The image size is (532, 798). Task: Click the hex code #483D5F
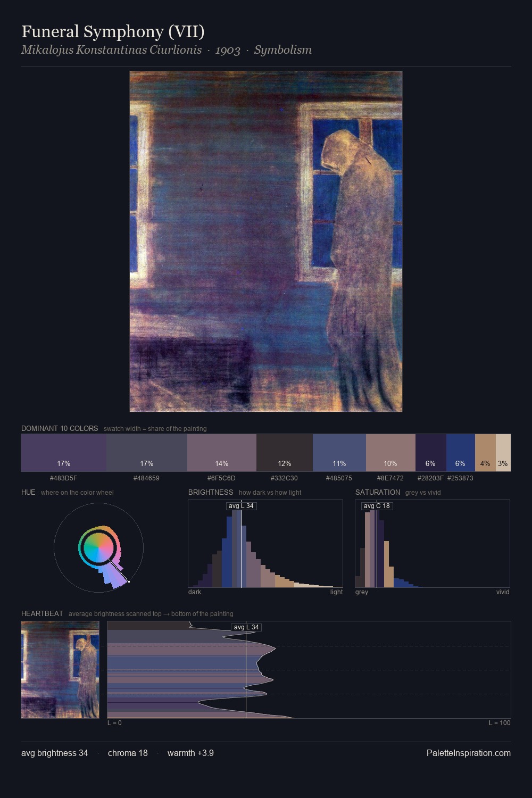[63, 478]
